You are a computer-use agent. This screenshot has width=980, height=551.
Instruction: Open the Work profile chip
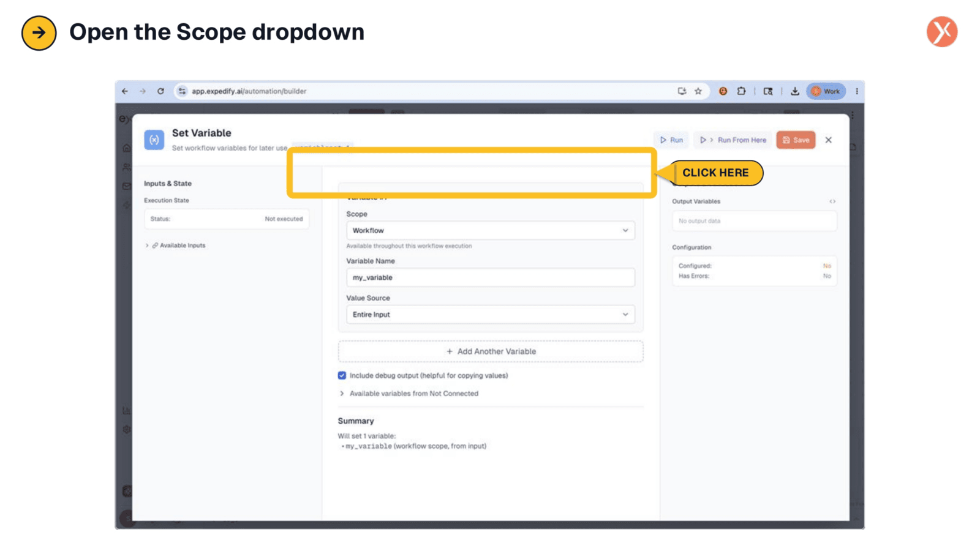click(x=826, y=91)
